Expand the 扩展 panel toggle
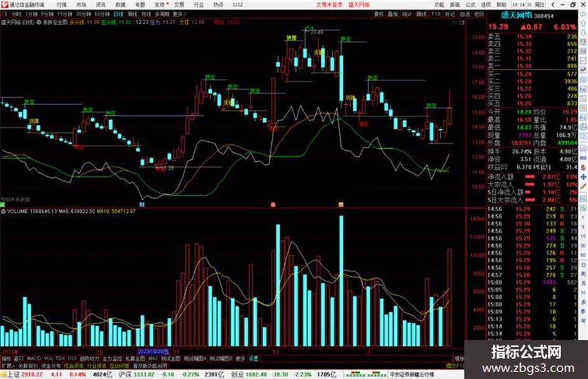This screenshot has height=379, width=588. point(8,366)
